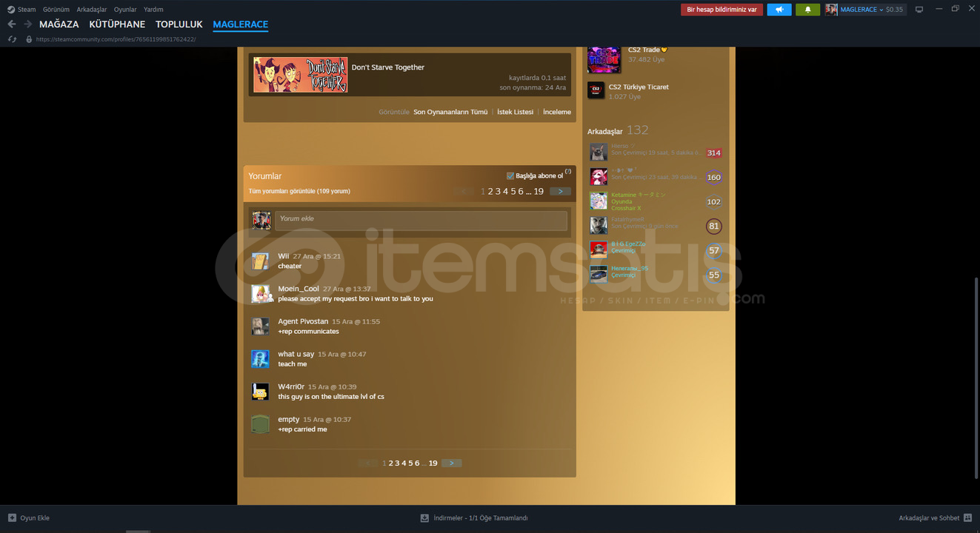
Task: Click the level 81 badge next to FatalrhymeR
Action: [714, 227]
